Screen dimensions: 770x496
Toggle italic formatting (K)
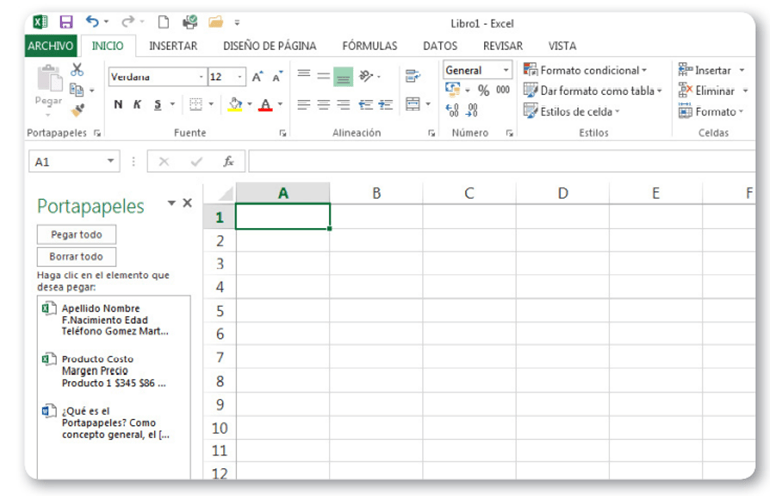[x=137, y=104]
